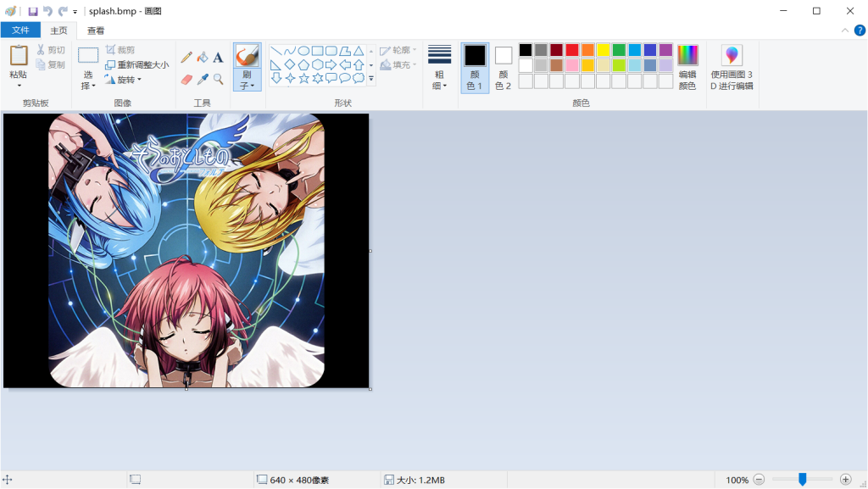Activate Color 2 (颜色 2) selector
Viewport: 868px width, 489px height.
tap(504, 68)
